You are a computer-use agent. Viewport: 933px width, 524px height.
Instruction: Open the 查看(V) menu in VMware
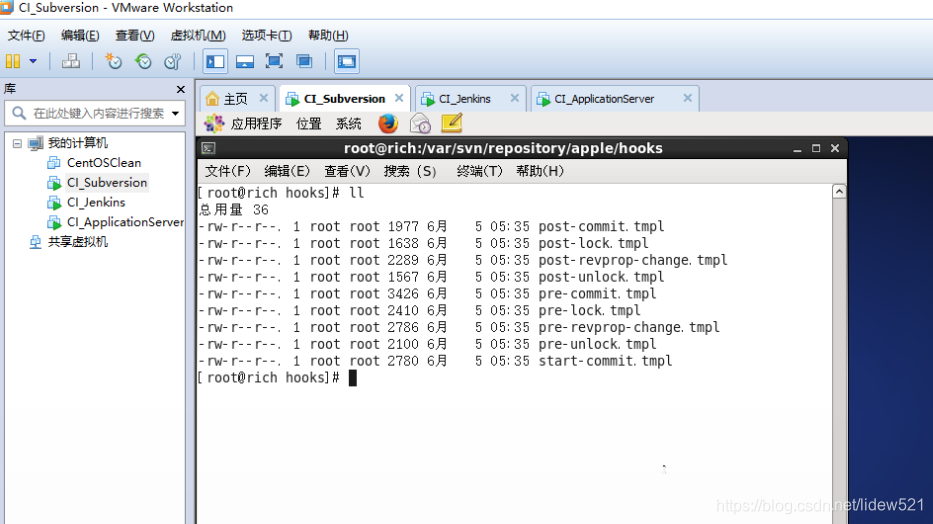click(x=135, y=36)
